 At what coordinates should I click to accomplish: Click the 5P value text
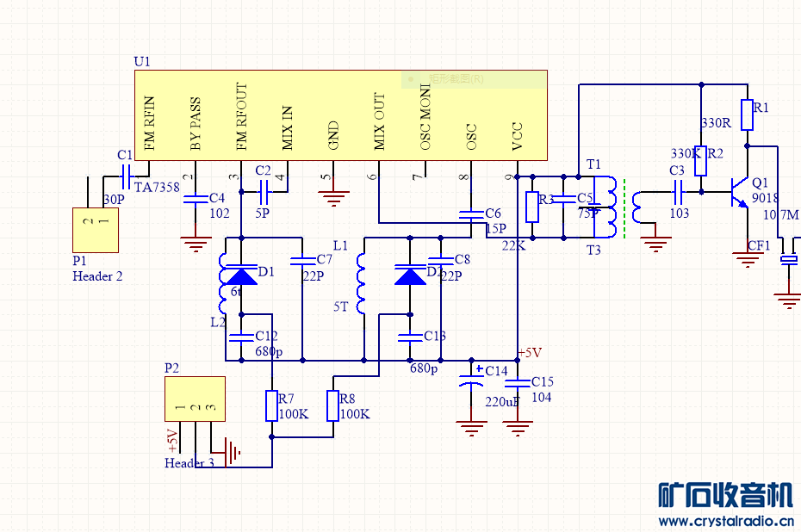[262, 213]
